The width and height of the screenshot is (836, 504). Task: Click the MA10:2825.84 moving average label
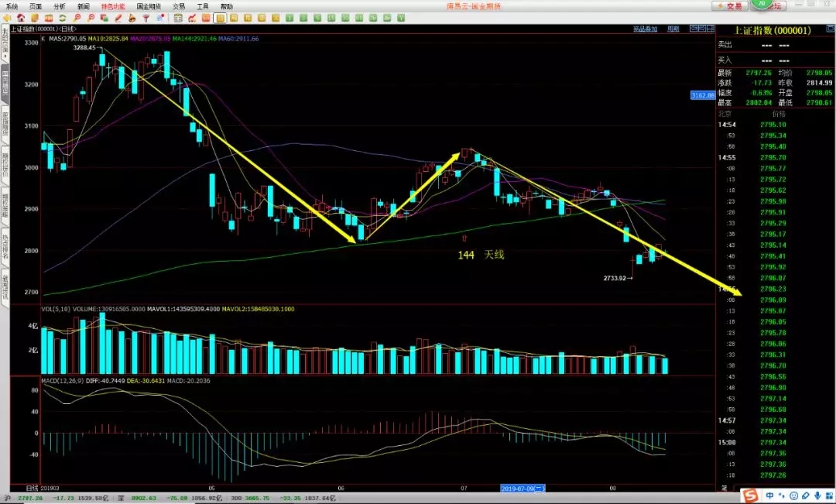108,39
